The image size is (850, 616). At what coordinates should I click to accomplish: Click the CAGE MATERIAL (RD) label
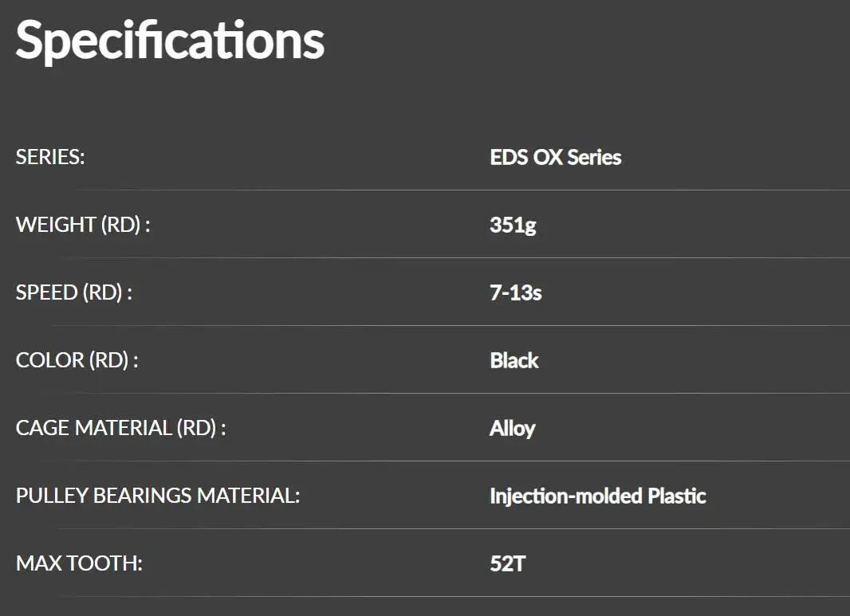pyautogui.click(x=121, y=428)
